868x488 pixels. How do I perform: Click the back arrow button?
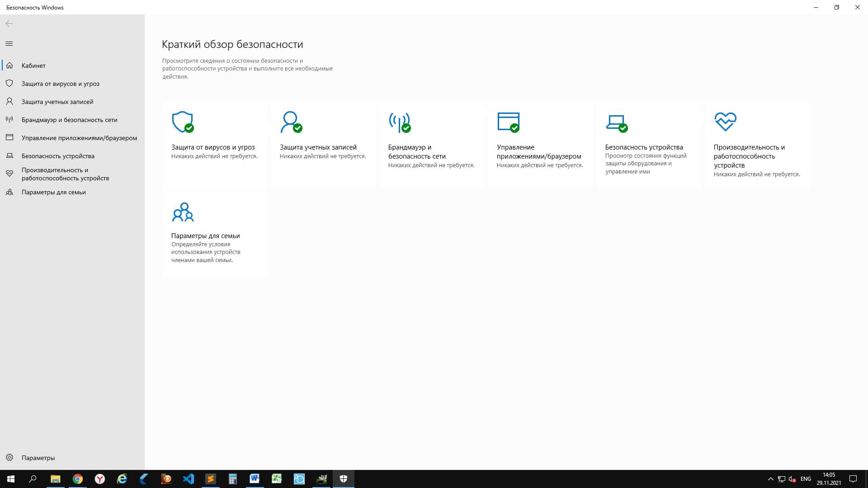(9, 23)
